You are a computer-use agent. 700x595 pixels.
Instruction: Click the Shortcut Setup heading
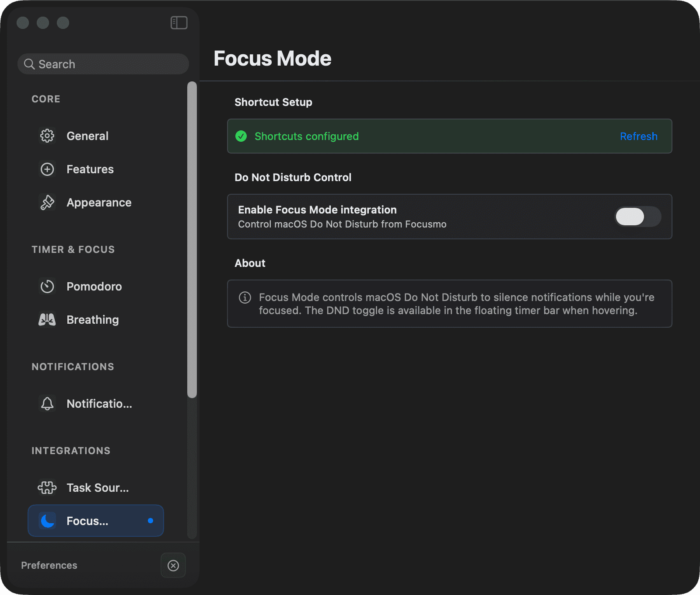pos(273,102)
